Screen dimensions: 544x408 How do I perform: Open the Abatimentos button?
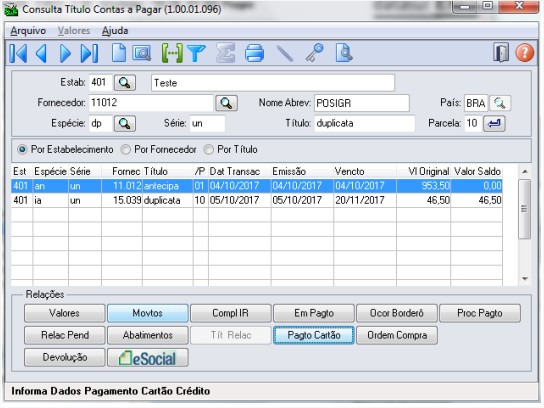click(x=148, y=335)
